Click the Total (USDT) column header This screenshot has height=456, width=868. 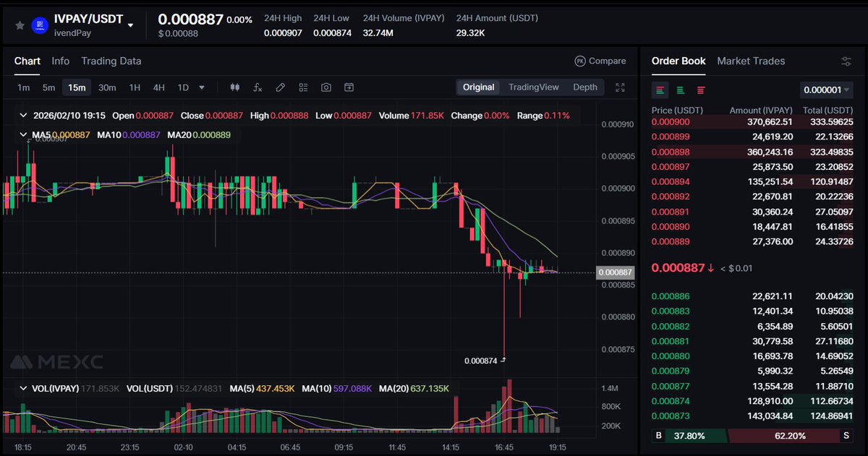coord(827,109)
